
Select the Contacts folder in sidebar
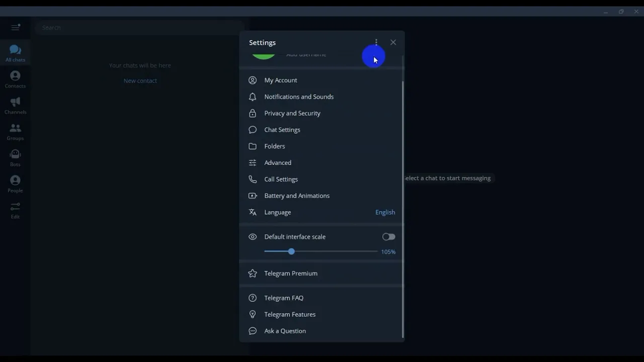pos(15,79)
